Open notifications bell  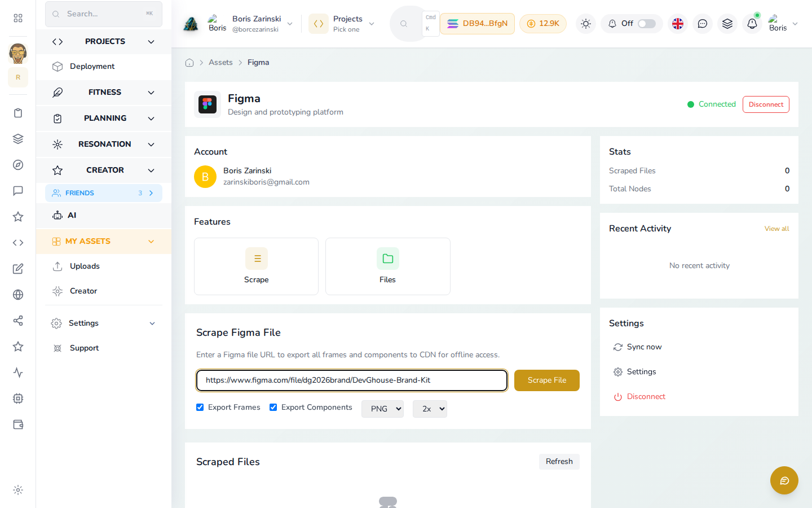(752, 24)
